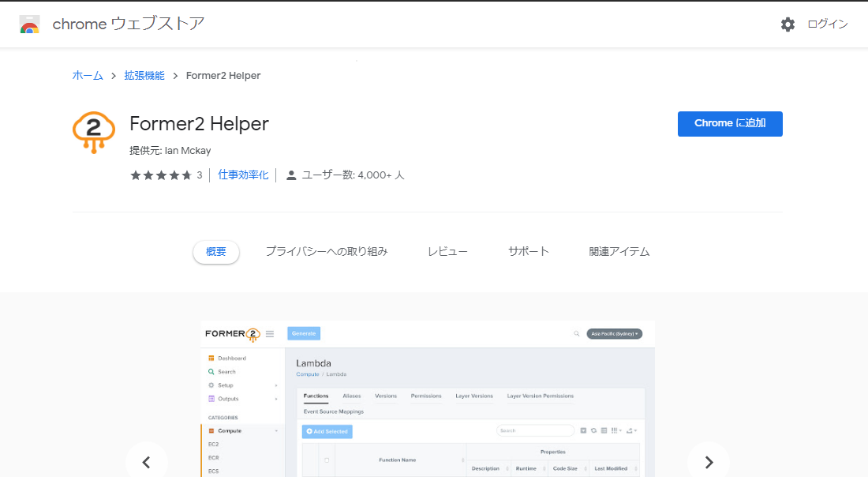Image resolution: width=868 pixels, height=477 pixels.
Task: Click the Former2 screenshot preview image
Action: (x=428, y=399)
